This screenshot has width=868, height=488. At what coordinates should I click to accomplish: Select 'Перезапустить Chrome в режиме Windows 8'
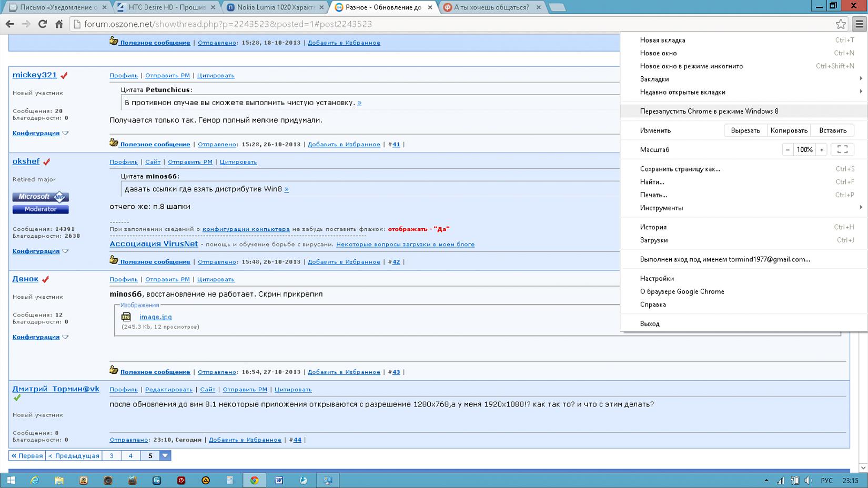click(x=744, y=111)
